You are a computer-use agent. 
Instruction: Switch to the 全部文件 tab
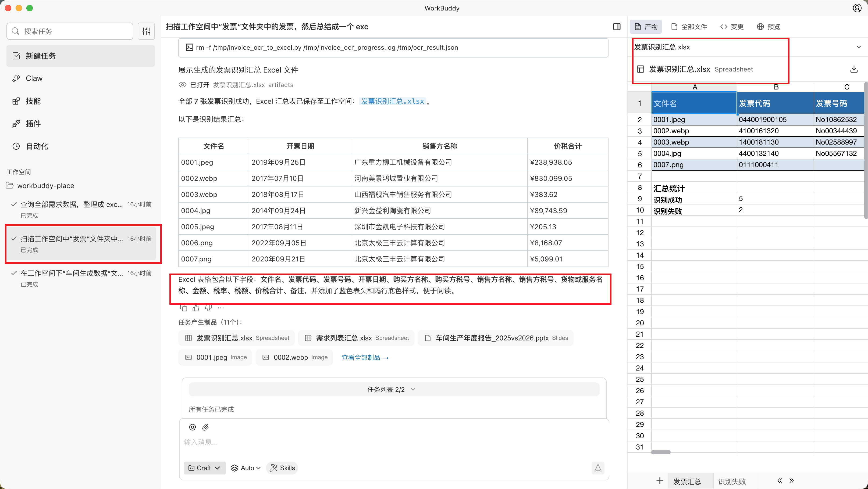coord(689,27)
